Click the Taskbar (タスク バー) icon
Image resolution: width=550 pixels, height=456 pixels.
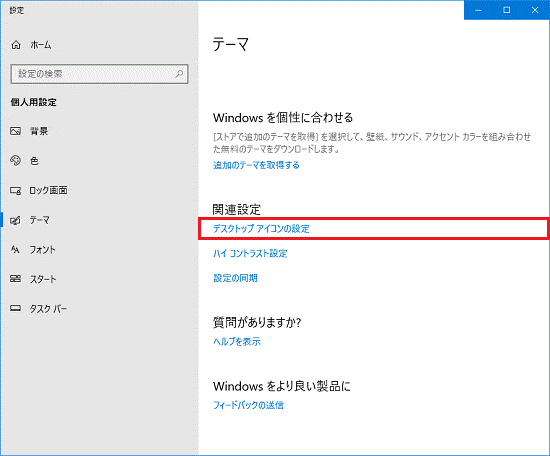[15, 308]
